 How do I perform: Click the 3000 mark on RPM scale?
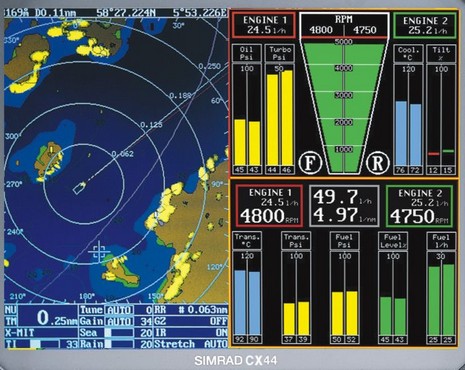(344, 95)
